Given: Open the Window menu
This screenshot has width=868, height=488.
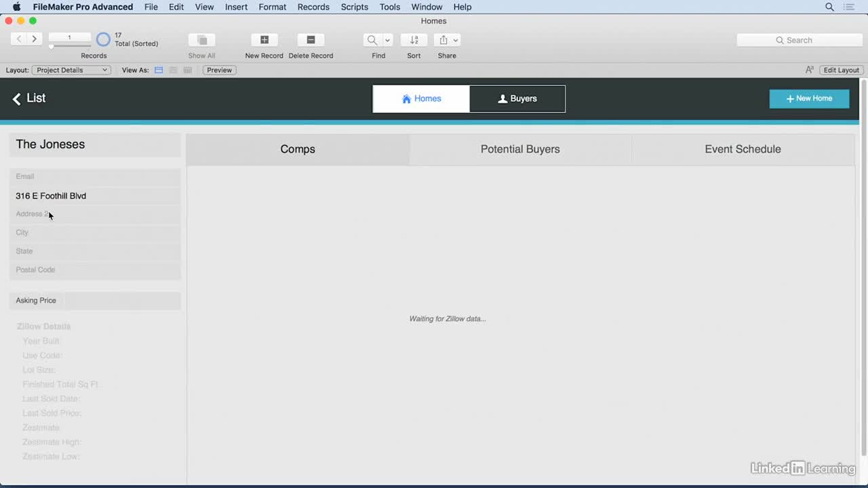Looking at the screenshot, I should coord(427,7).
